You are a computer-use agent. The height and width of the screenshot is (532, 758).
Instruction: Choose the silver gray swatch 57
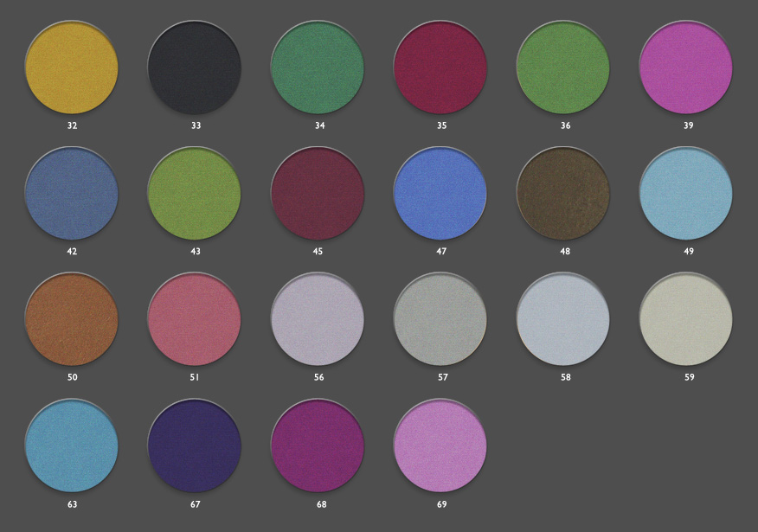pos(440,319)
